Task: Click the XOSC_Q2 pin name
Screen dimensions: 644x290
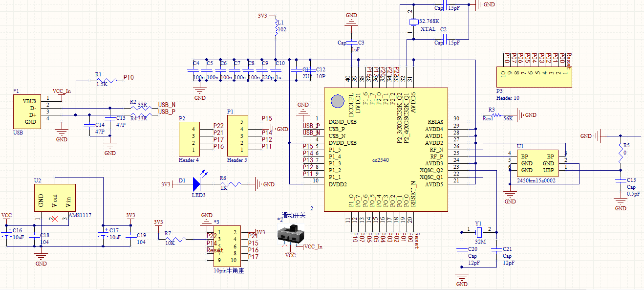Action: 431,170
